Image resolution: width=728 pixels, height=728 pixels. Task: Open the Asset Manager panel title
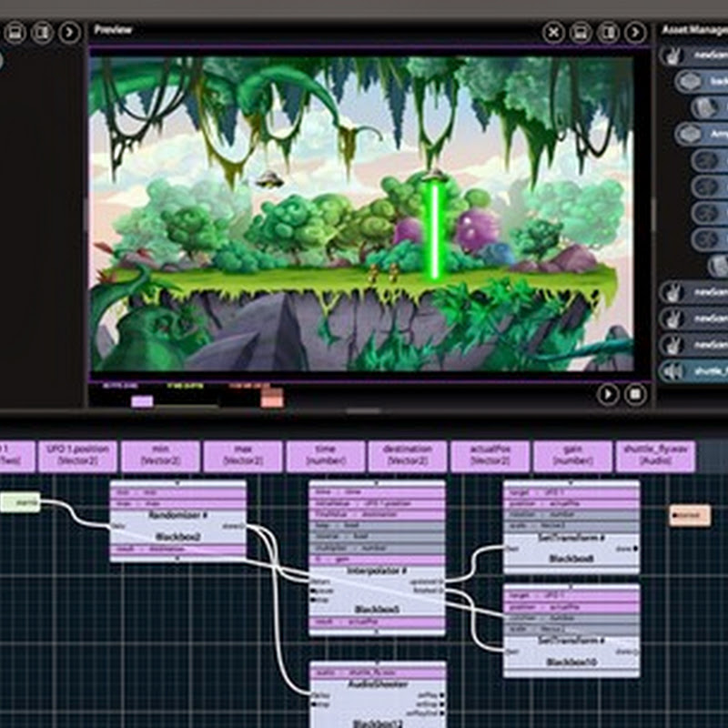click(694, 30)
